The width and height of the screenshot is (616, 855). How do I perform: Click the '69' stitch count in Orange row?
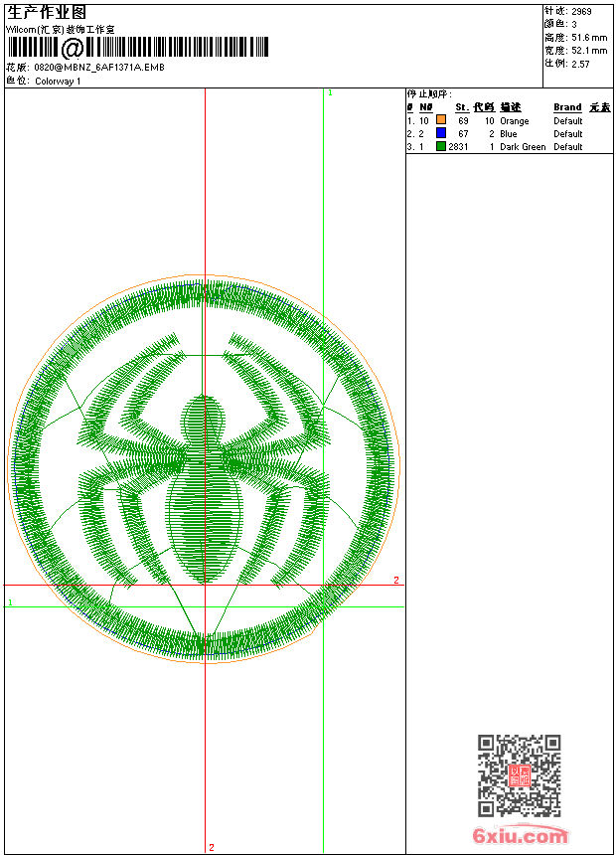(463, 120)
